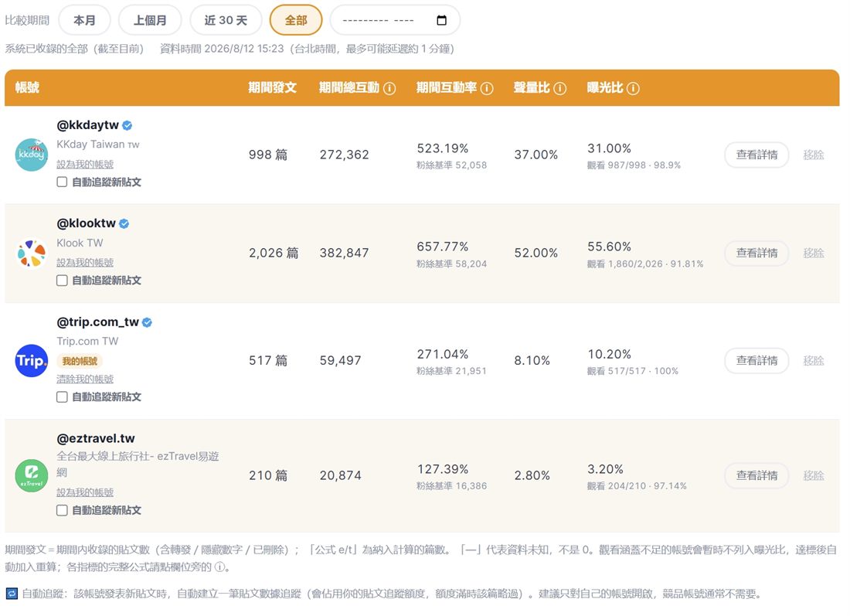Click the 粉絲基準 58,204 text

click(451, 264)
